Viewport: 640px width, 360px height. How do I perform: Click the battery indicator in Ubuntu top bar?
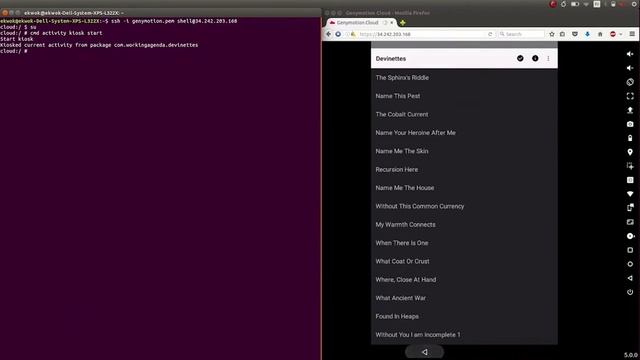click(x=575, y=4)
